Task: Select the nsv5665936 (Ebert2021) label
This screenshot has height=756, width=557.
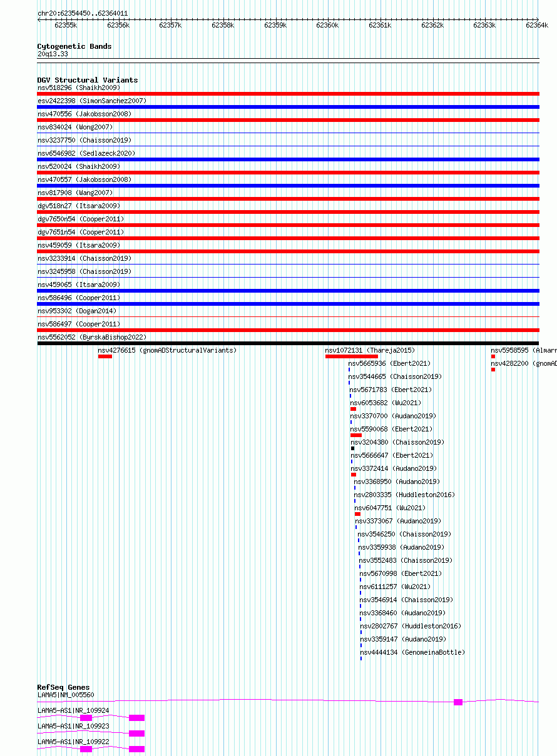Action: tap(389, 363)
